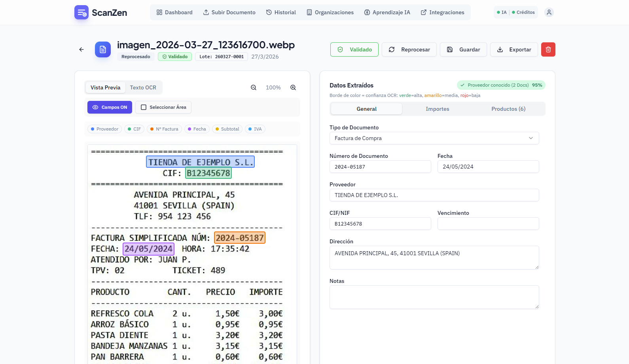Switch to Vista Previa tab
The image size is (629, 364).
point(105,87)
